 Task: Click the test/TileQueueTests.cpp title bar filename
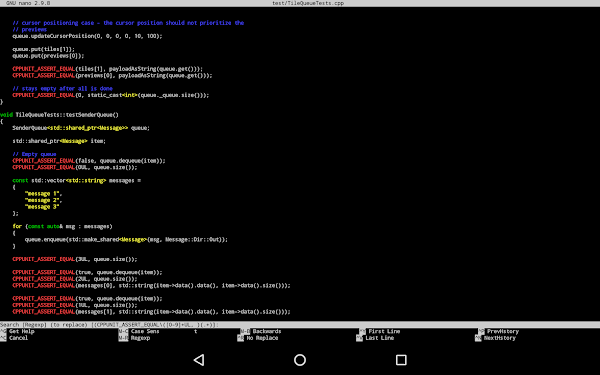(x=308, y=3)
